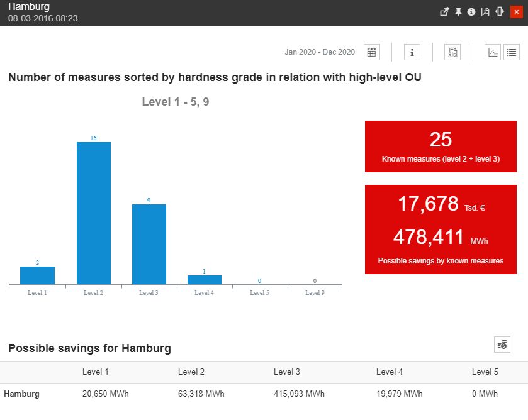Click the Possible savings red tile
The width and height of the screenshot is (528, 420).
441,229
